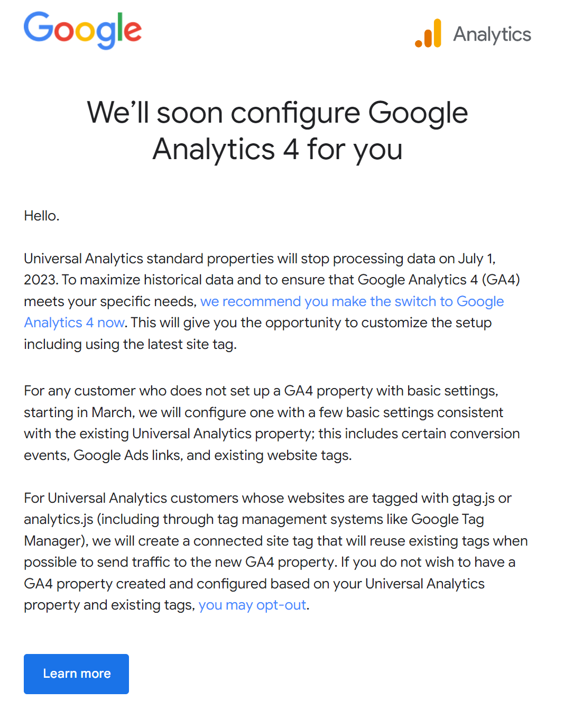Click the 'Hello.' greeting text
This screenshot has width=564, height=728.
(42, 216)
